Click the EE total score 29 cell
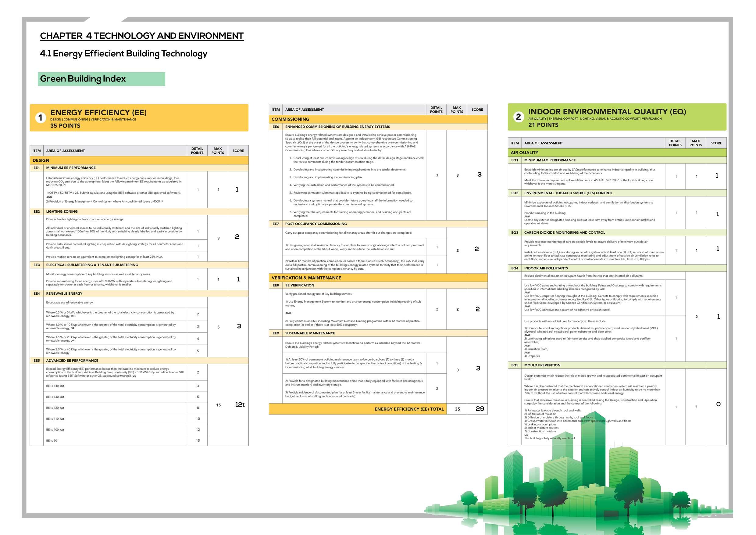 (480, 409)
